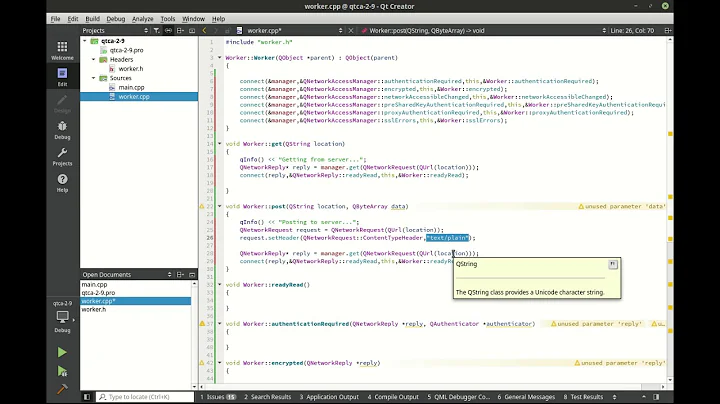Toggle synchronize with editor link icon
This screenshot has height=404, width=720.
coord(168,30)
